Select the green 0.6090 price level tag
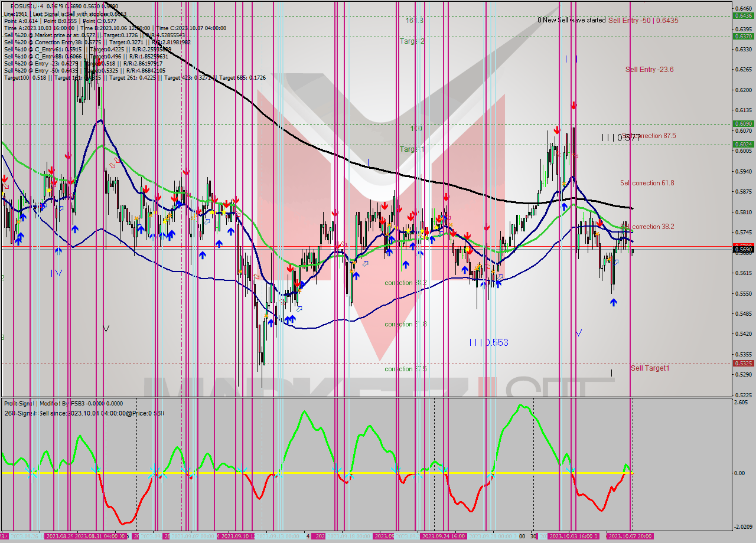This screenshot has width=756, height=543. coord(742,124)
